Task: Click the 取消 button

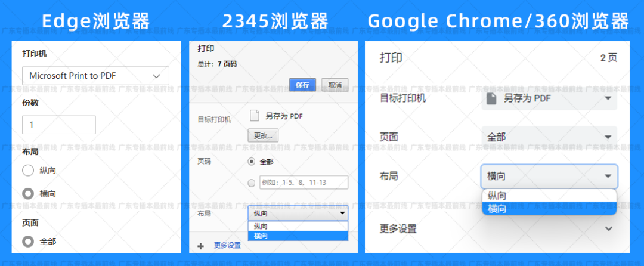Action: (335, 85)
